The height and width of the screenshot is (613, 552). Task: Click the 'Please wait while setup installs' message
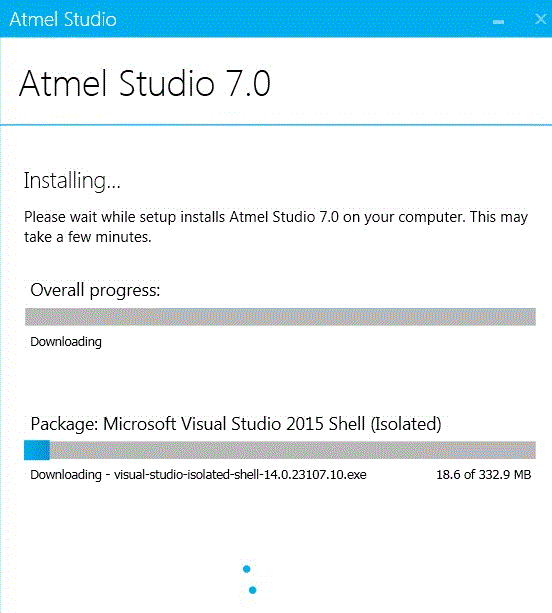(x=276, y=217)
